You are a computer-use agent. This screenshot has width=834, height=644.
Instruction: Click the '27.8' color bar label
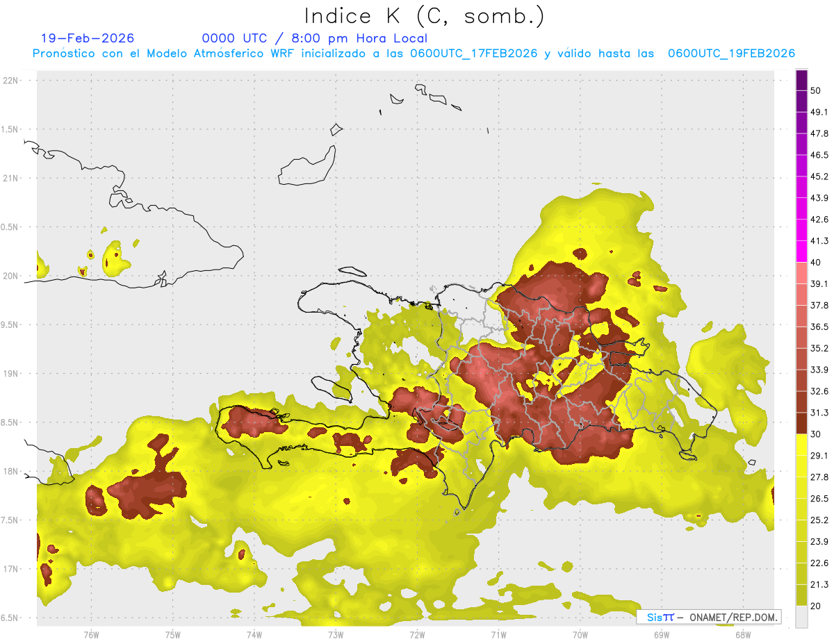(819, 477)
